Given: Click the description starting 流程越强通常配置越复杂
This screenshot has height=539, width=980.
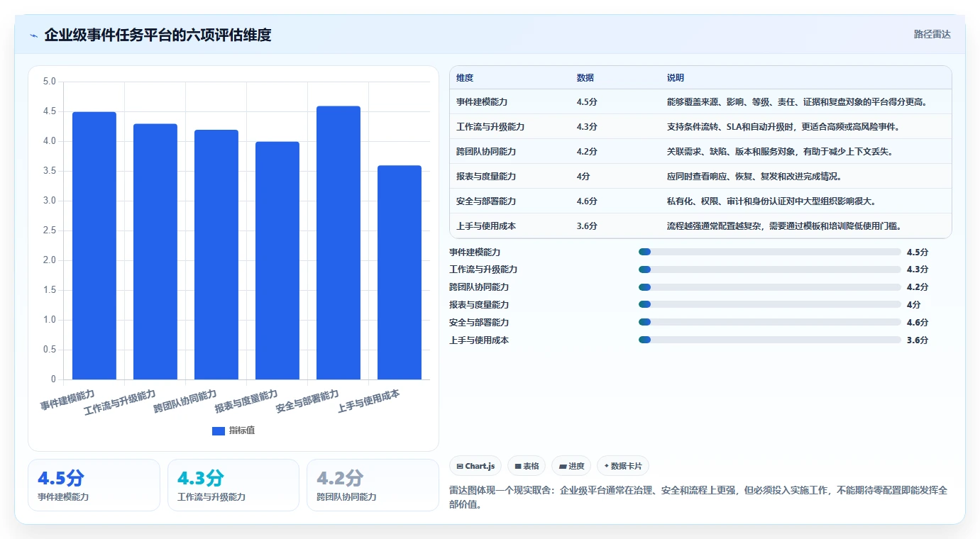Looking at the screenshot, I should pyautogui.click(x=786, y=226).
